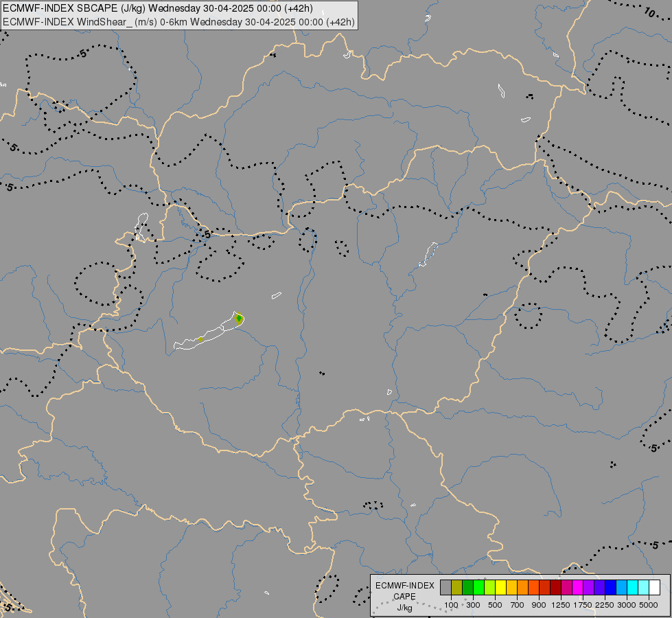Image resolution: width=672 pixels, height=618 pixels.
Task: Click the green CAPE patch on the lake
Action: (x=239, y=319)
